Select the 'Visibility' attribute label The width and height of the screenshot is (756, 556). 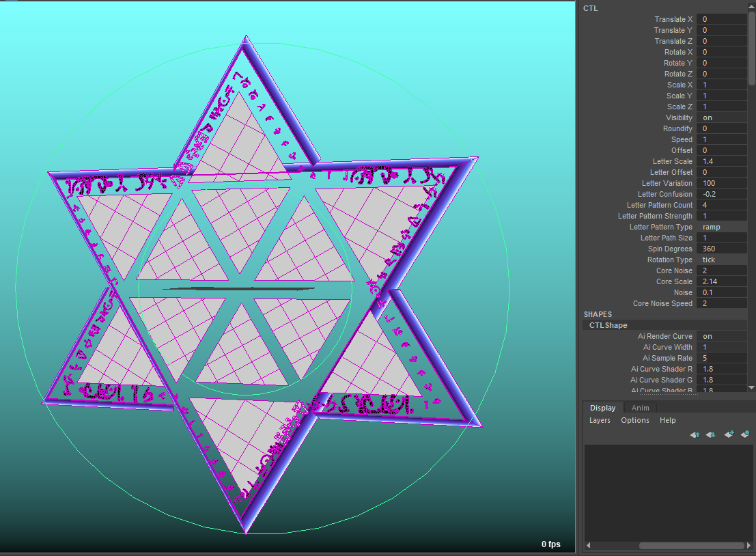click(679, 117)
